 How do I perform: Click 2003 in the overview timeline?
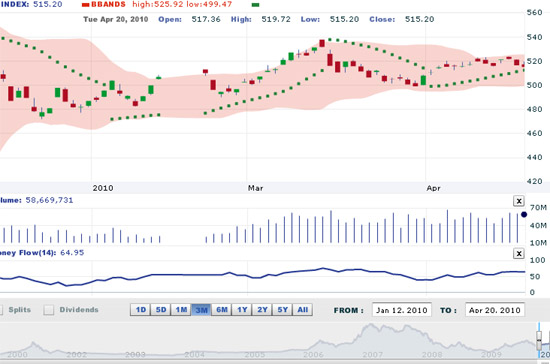pos(135,355)
